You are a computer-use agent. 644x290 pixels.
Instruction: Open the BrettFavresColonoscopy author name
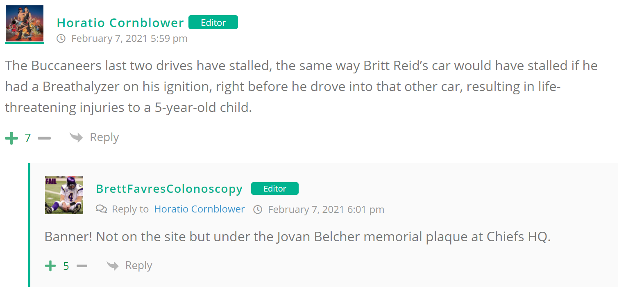[169, 189]
